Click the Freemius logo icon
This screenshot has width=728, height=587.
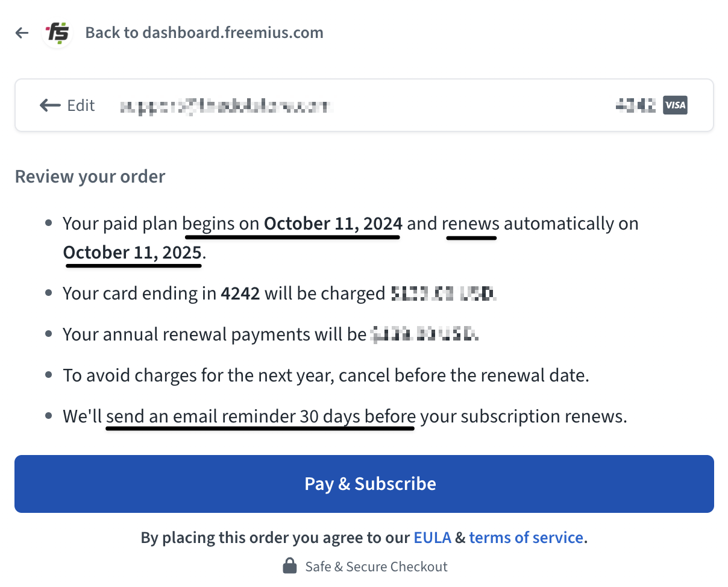[x=58, y=33]
